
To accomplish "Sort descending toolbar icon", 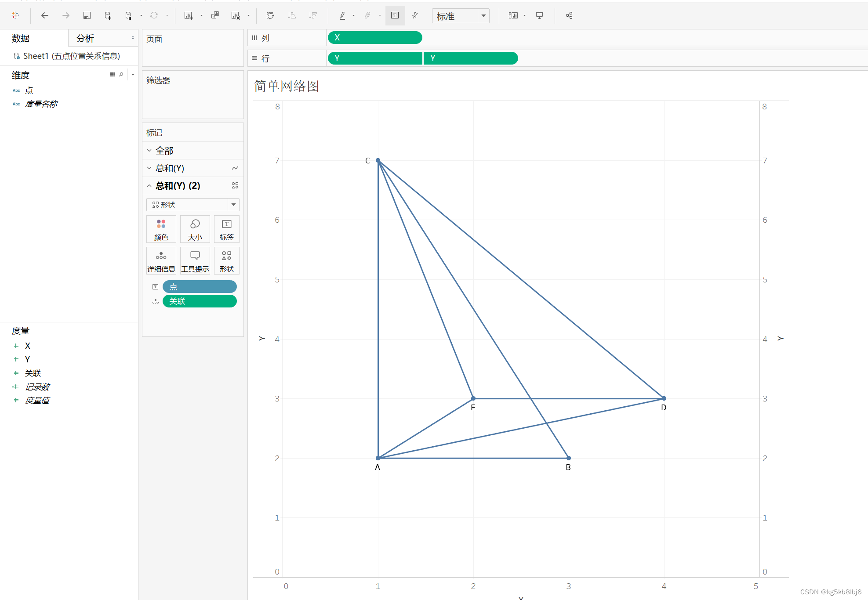I will pos(312,15).
